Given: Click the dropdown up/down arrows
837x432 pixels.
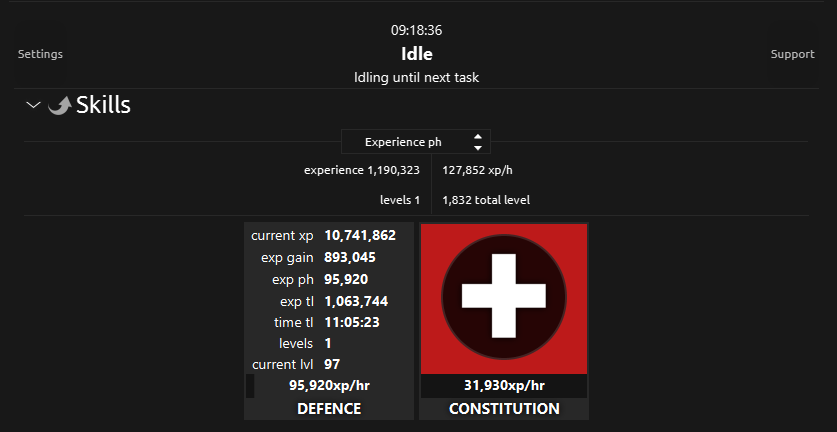Looking at the screenshot, I should (x=478, y=142).
